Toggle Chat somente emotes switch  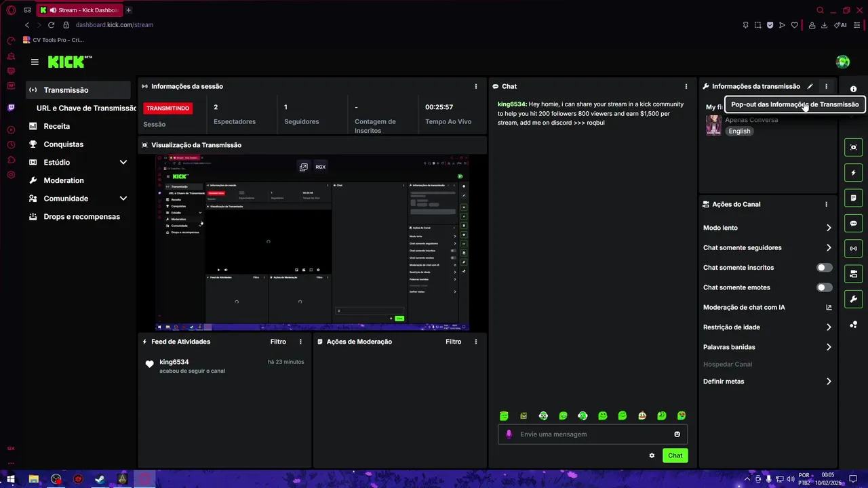click(824, 287)
